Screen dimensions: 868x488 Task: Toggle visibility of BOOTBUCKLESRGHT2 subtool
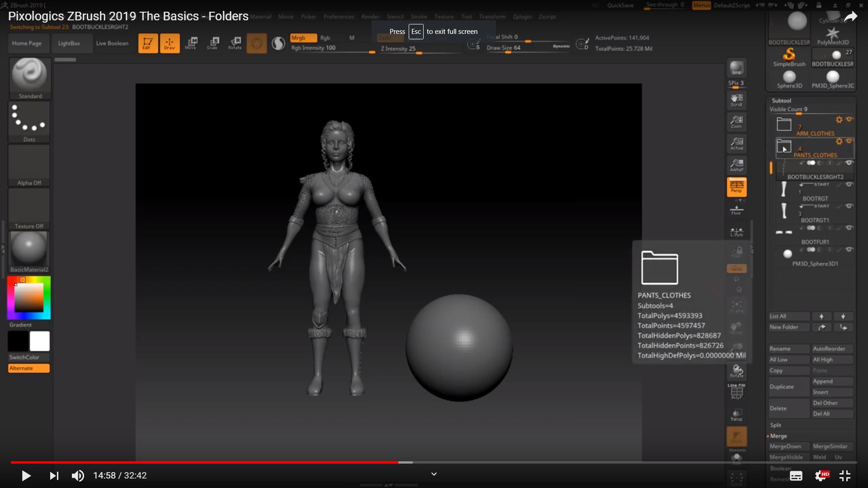point(849,163)
